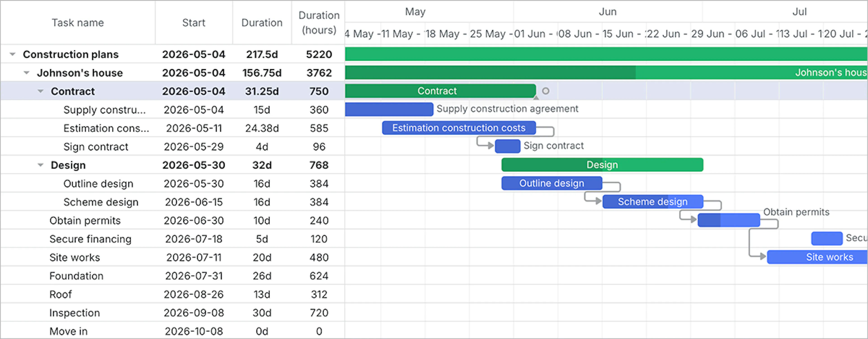Select the Foundation row name
The height and width of the screenshot is (339, 868).
click(x=76, y=276)
